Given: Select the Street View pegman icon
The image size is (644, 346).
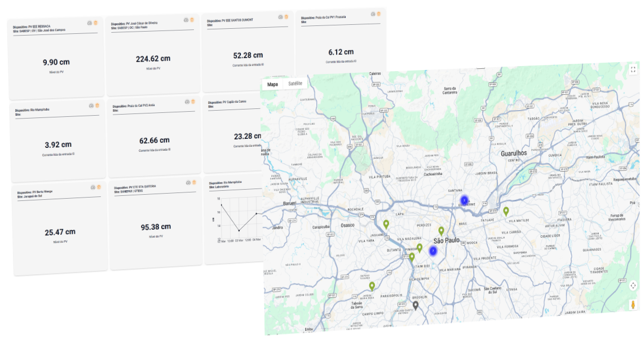Looking at the screenshot, I should [x=633, y=305].
